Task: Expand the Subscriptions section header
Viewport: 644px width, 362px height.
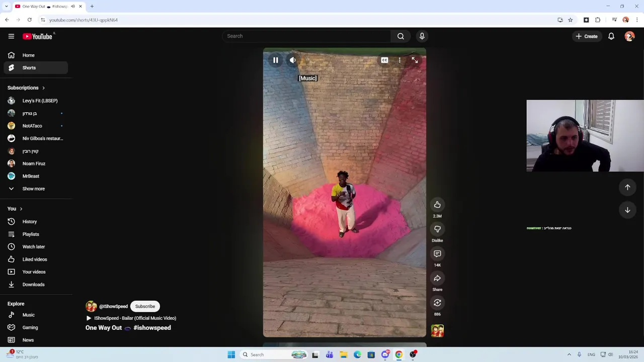Action: [x=26, y=88]
